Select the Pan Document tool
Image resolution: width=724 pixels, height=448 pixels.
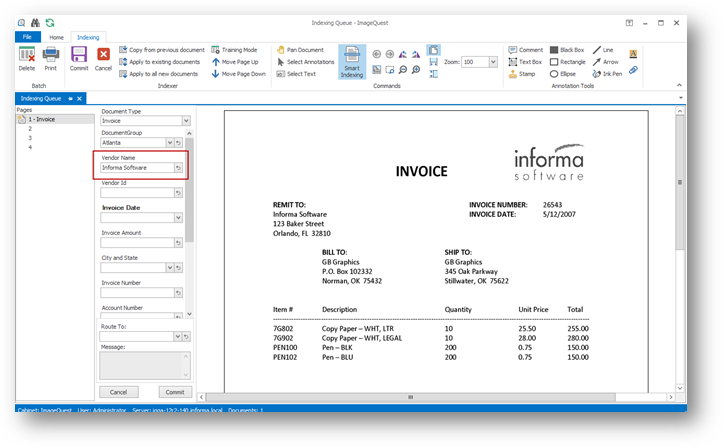point(300,50)
